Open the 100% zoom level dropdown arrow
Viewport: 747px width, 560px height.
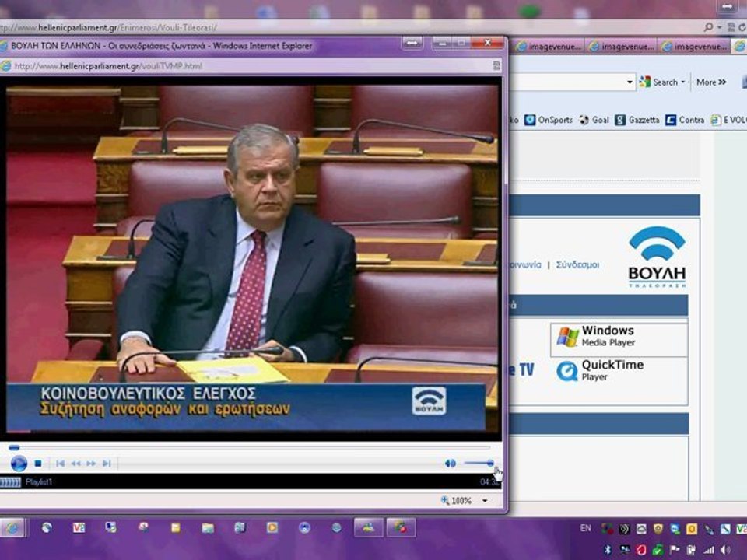[x=485, y=500]
